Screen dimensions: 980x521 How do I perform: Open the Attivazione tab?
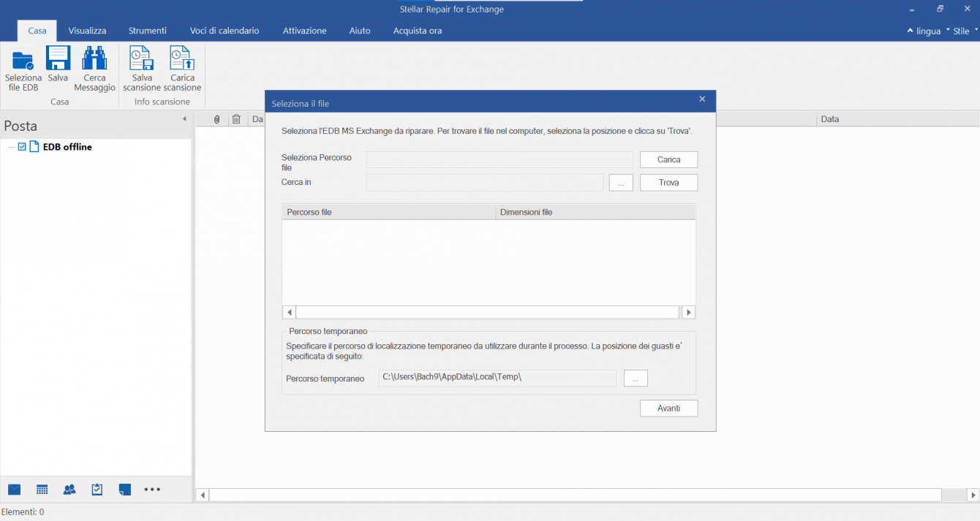tap(305, 31)
